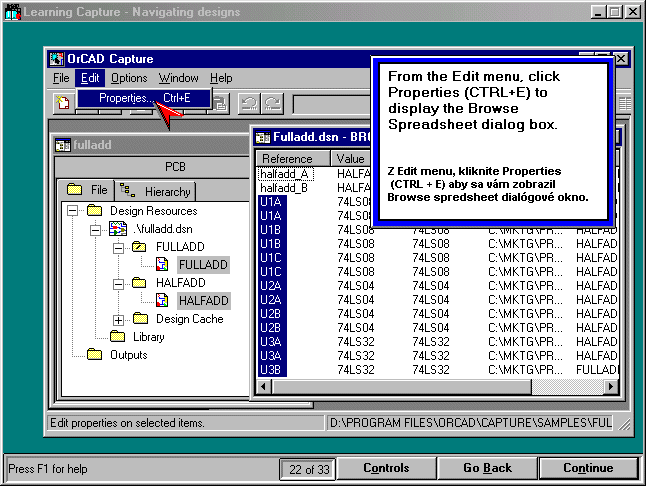This screenshot has height=486, width=646.
Task: Open the Options menu
Action: click(129, 78)
